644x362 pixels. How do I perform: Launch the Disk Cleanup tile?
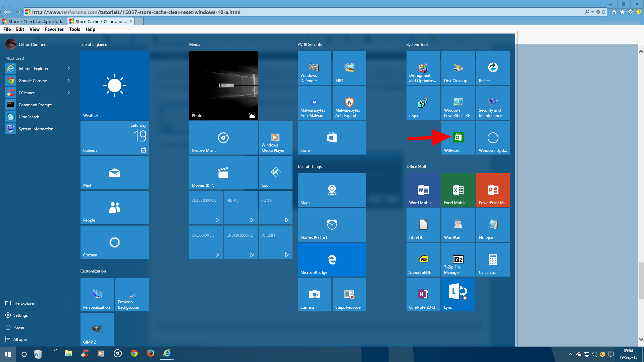[458, 68]
